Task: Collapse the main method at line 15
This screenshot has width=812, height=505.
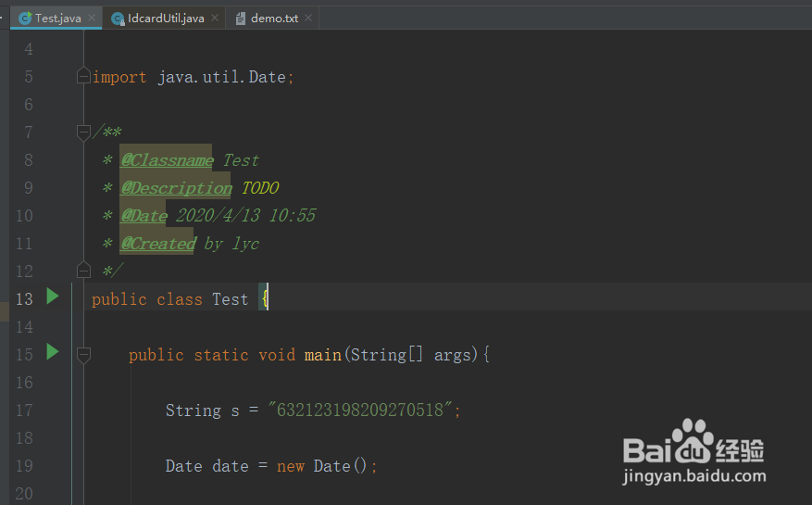Action: tap(83, 355)
